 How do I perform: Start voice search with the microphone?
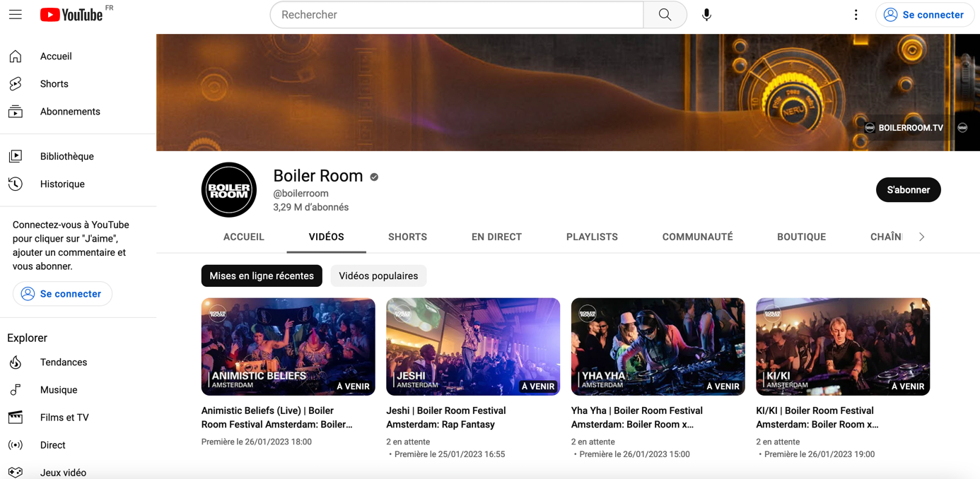pyautogui.click(x=706, y=15)
